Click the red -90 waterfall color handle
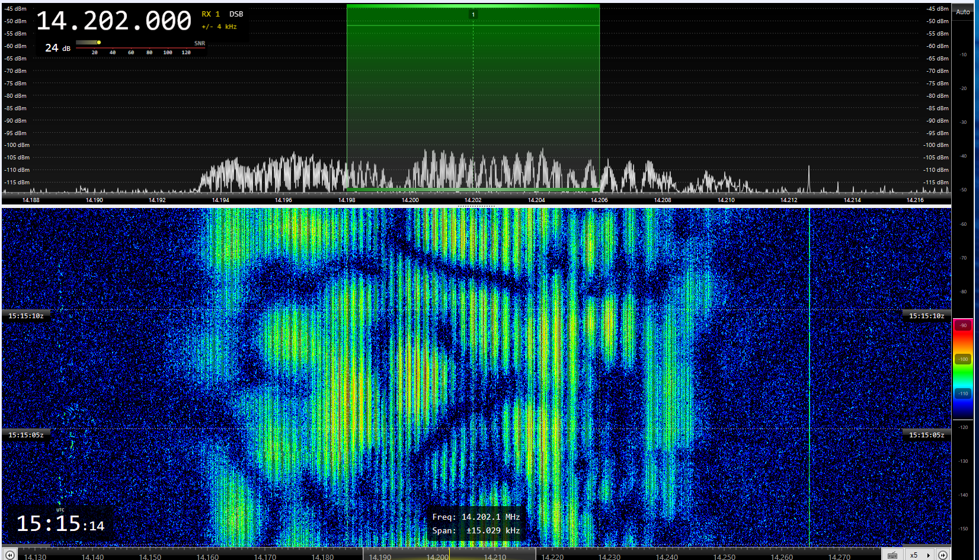The height and width of the screenshot is (560, 979). tap(963, 325)
